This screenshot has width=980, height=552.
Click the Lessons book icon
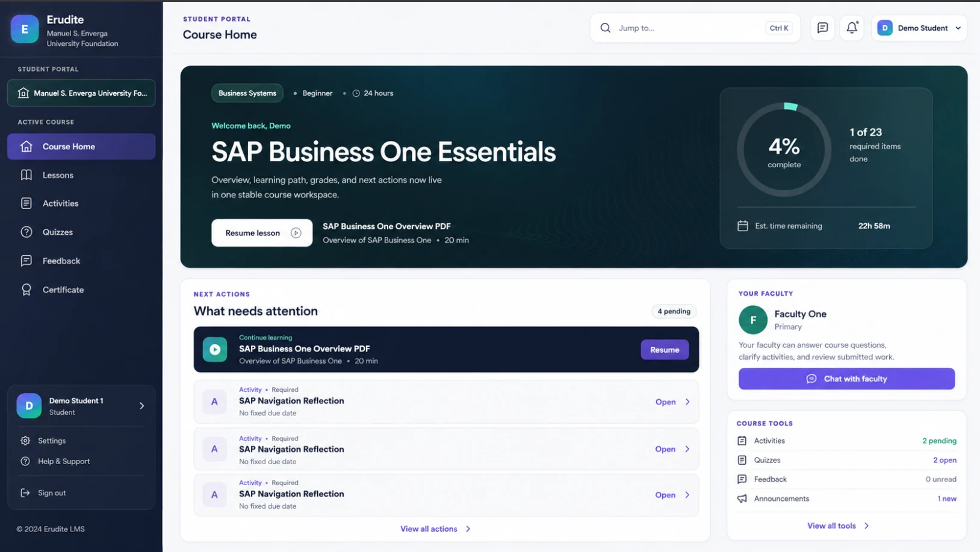coord(26,175)
